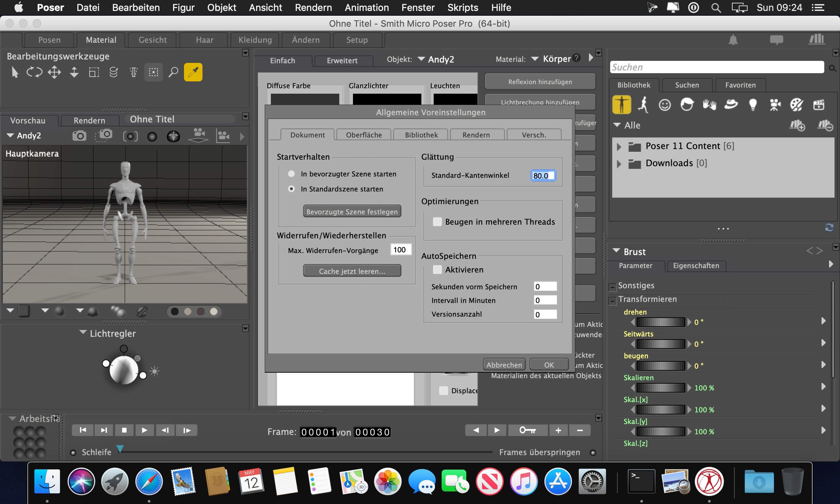Refresh the library with the reload icon
Image resolution: width=840 pixels, height=504 pixels.
point(829,228)
